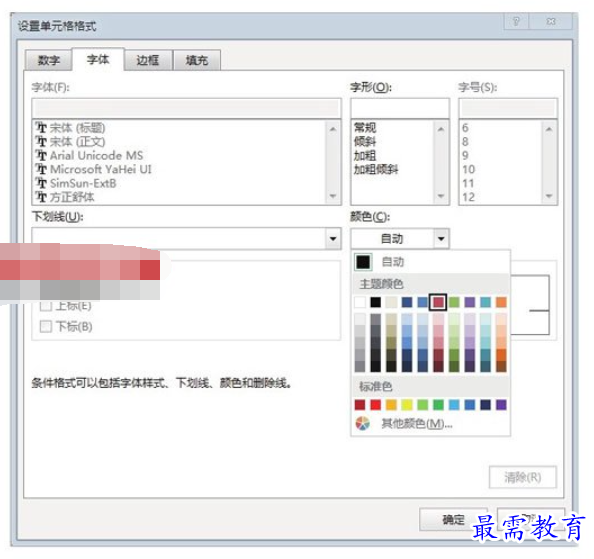Pick the purple standard color swatch
594x559 pixels.
point(501,405)
